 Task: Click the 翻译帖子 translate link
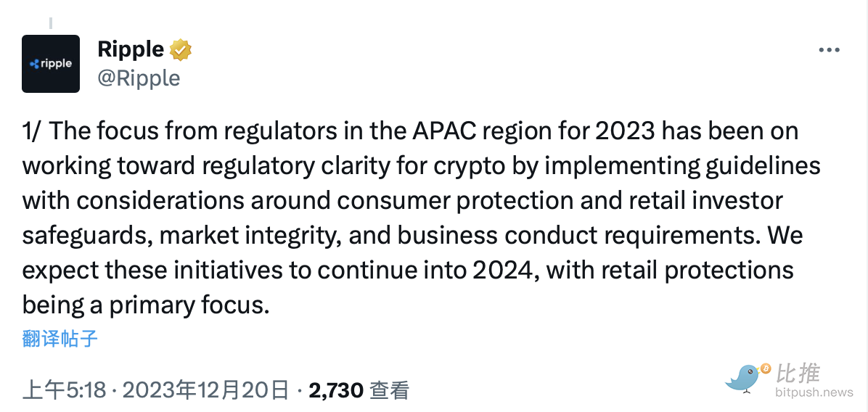(60, 338)
